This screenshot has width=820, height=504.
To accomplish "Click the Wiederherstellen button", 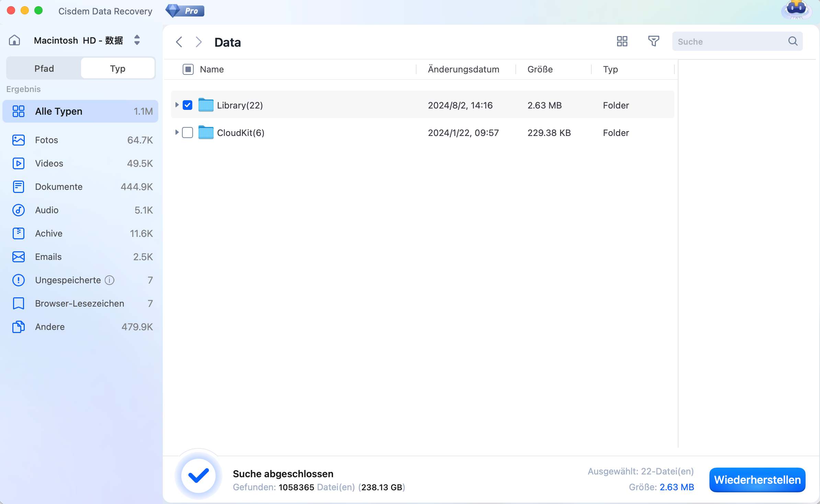I will [x=757, y=480].
